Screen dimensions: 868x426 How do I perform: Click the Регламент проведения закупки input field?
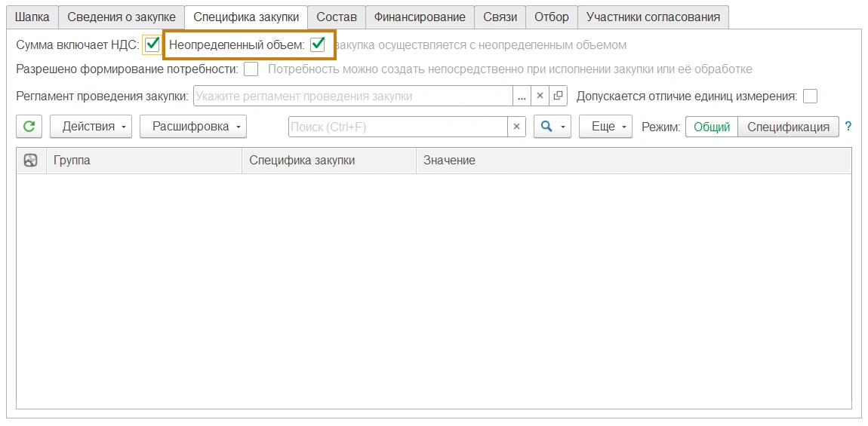click(352, 96)
